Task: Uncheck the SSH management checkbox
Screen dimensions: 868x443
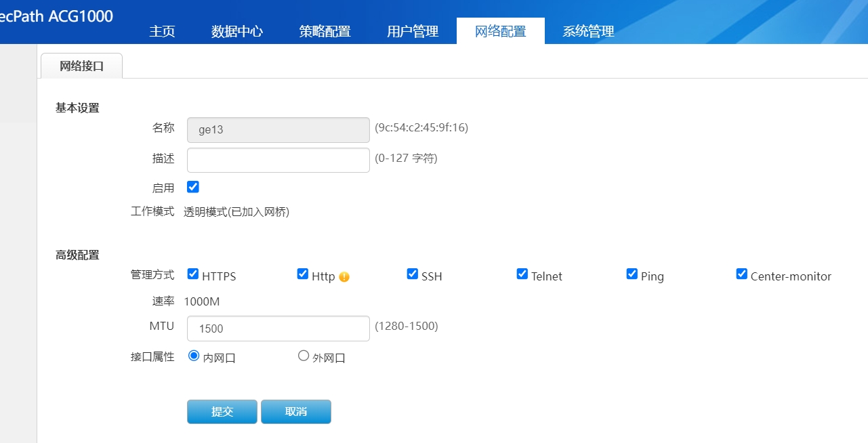Action: [x=413, y=274]
